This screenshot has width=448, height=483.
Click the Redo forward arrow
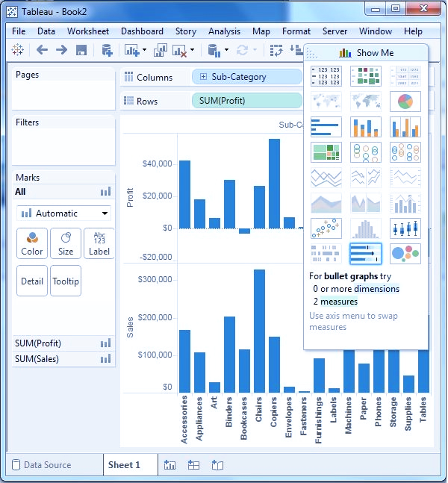62,49
